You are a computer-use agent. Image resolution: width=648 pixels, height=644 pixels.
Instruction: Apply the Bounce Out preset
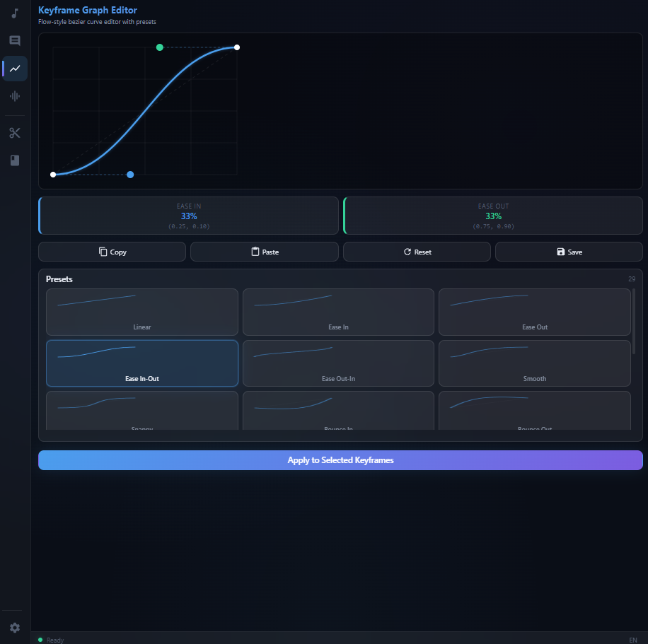coord(535,411)
